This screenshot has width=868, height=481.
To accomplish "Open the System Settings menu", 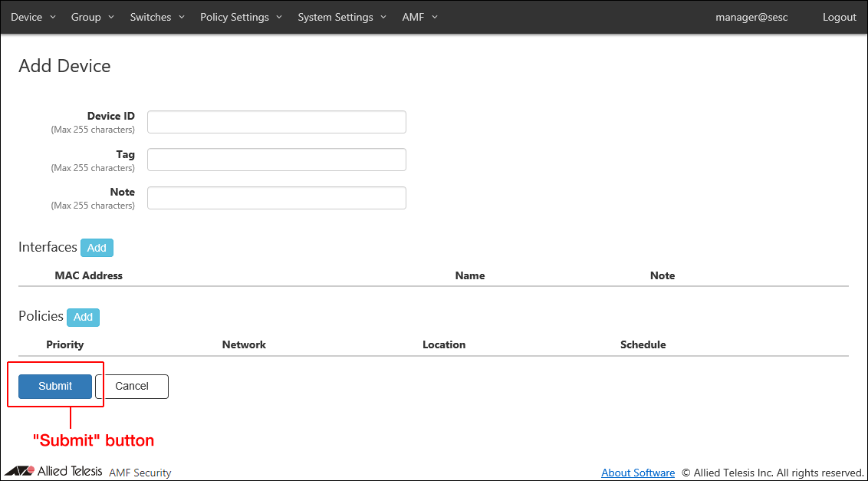I will tap(341, 17).
